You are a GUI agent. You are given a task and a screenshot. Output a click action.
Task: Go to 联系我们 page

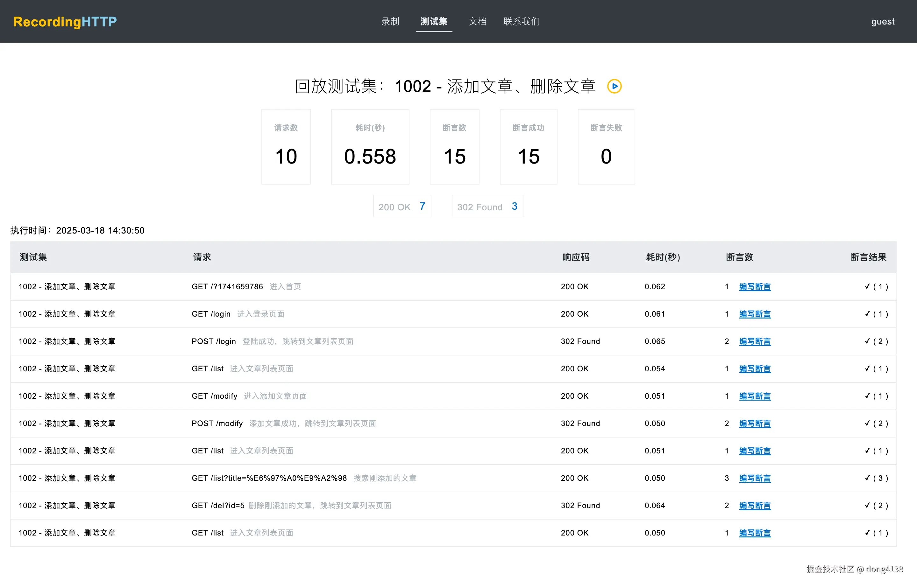[522, 21]
